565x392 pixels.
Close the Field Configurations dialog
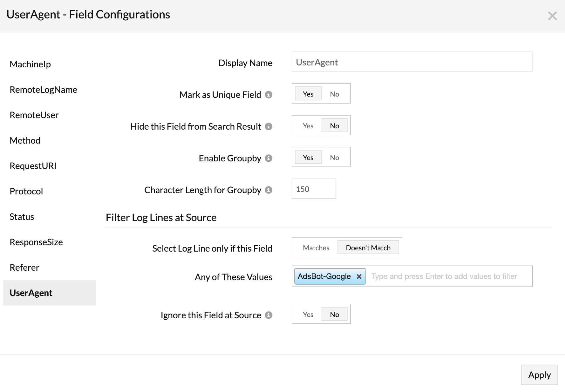pyautogui.click(x=552, y=16)
